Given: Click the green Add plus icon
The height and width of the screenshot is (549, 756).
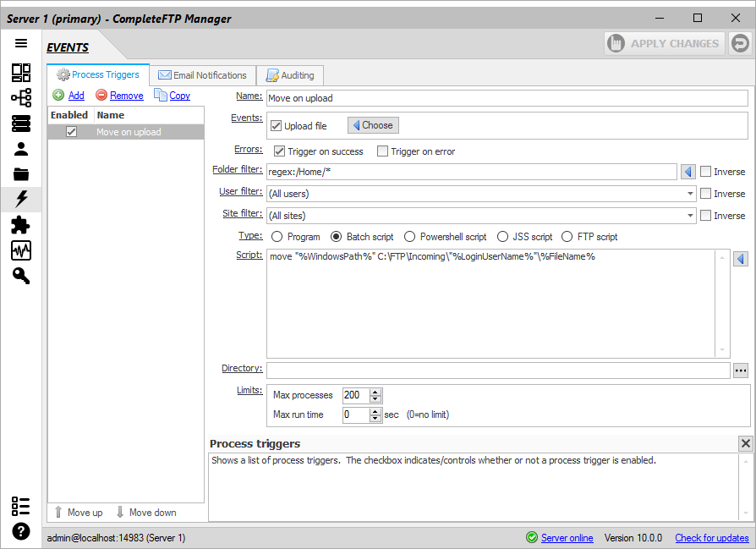Looking at the screenshot, I should (58, 95).
